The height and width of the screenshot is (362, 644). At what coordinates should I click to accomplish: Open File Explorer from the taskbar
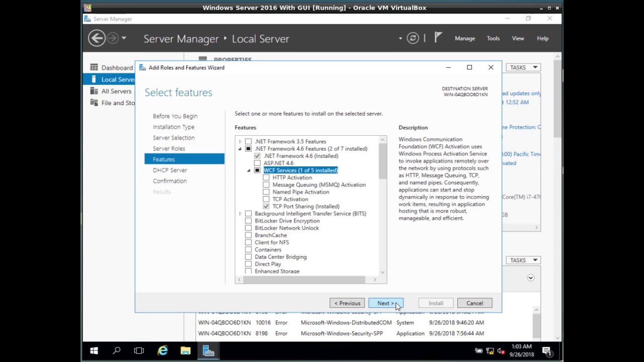[x=186, y=351]
